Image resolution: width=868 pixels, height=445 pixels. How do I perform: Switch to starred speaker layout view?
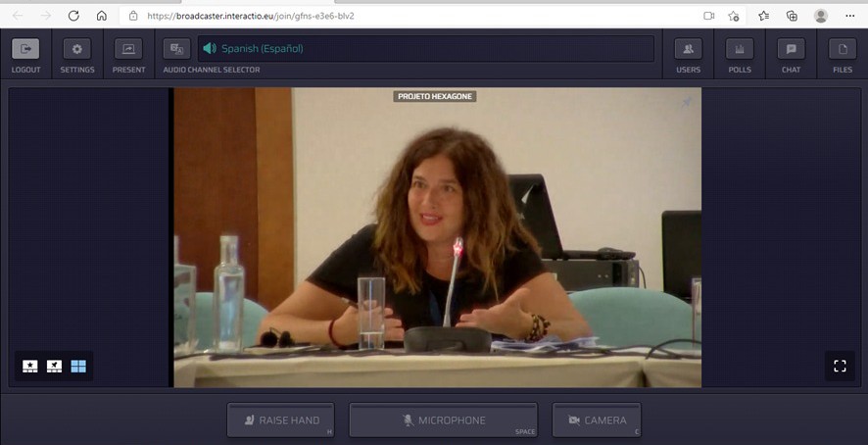click(30, 367)
